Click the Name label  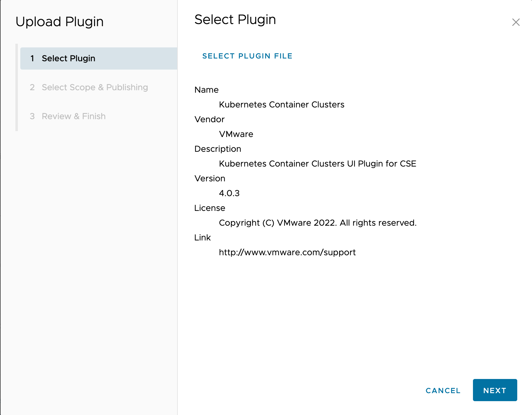coord(206,90)
